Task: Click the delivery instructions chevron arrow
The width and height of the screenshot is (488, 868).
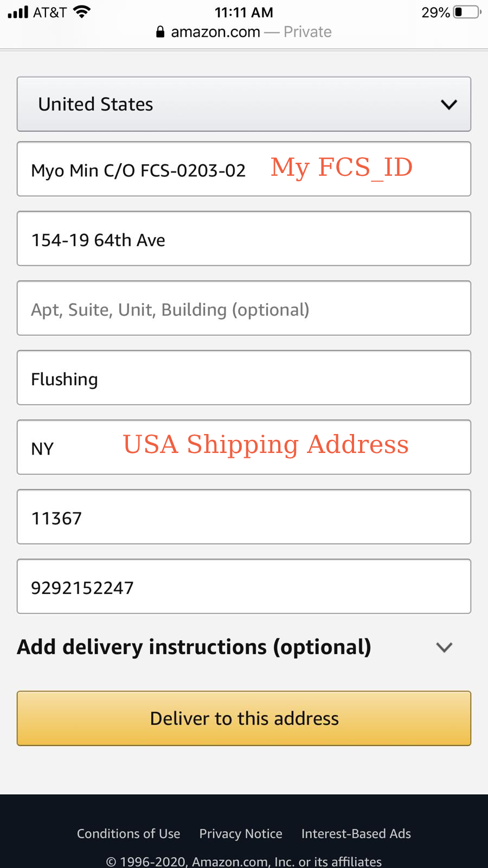Action: 444,647
